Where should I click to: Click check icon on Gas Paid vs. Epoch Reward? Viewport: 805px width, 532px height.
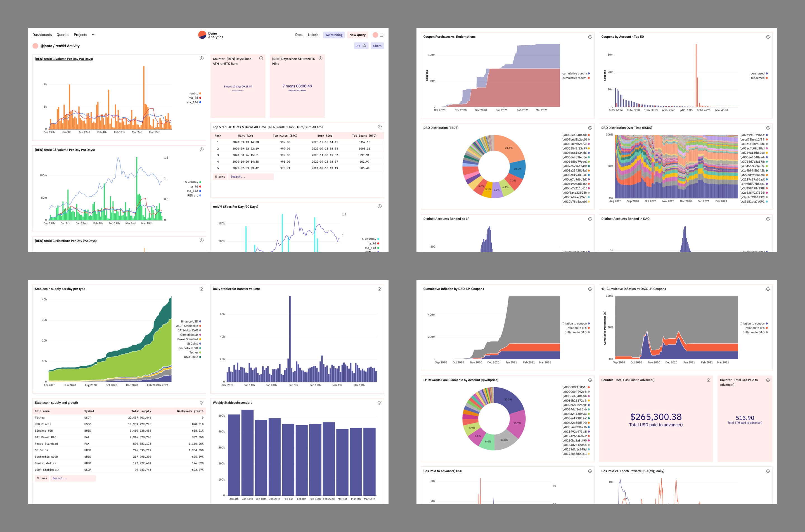pyautogui.click(x=768, y=471)
